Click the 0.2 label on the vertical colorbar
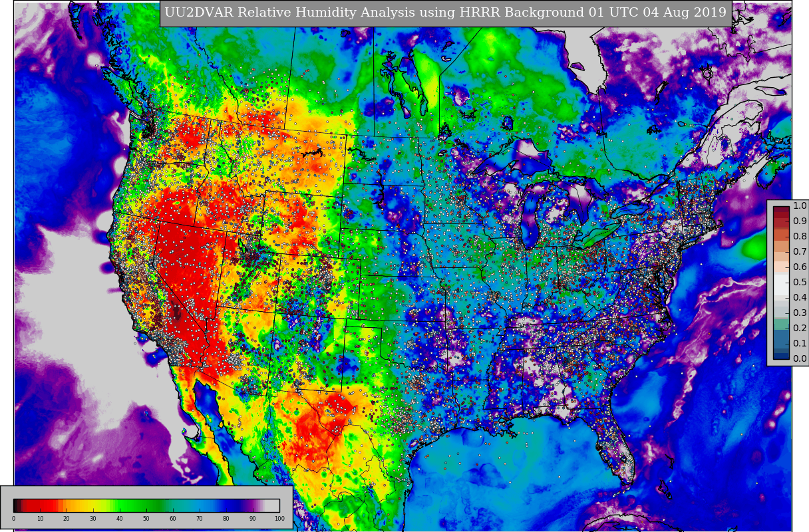Viewport: 809px width, 532px height. pyautogui.click(x=800, y=328)
